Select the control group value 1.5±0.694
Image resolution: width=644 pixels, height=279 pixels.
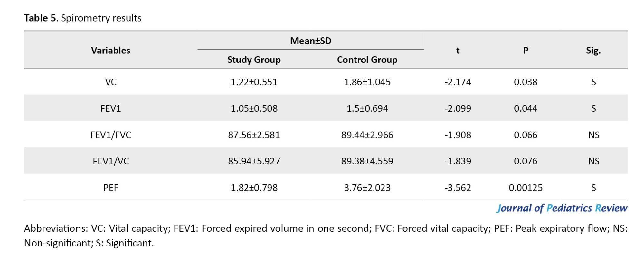click(x=367, y=108)
